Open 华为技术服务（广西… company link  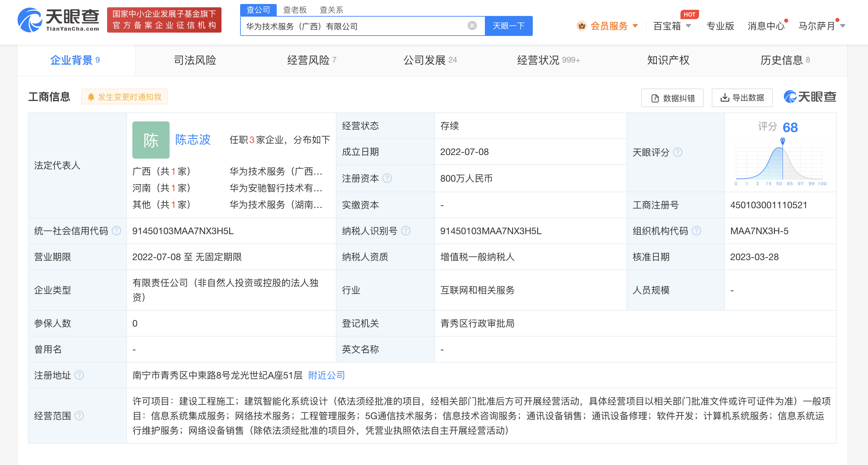276,172
